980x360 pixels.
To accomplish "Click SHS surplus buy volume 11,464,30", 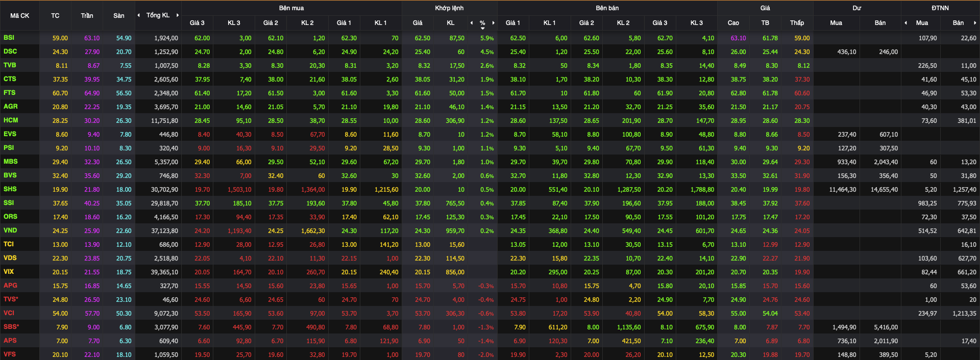I will (x=843, y=190).
